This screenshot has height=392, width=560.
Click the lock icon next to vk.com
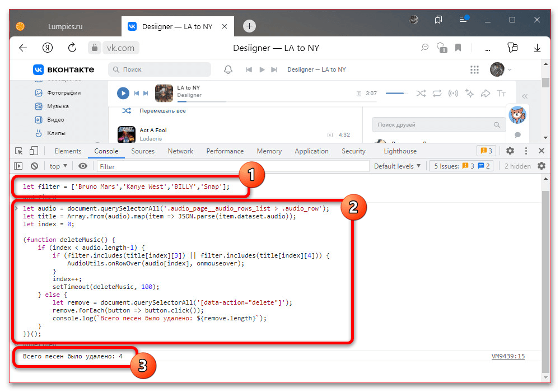pos(94,48)
